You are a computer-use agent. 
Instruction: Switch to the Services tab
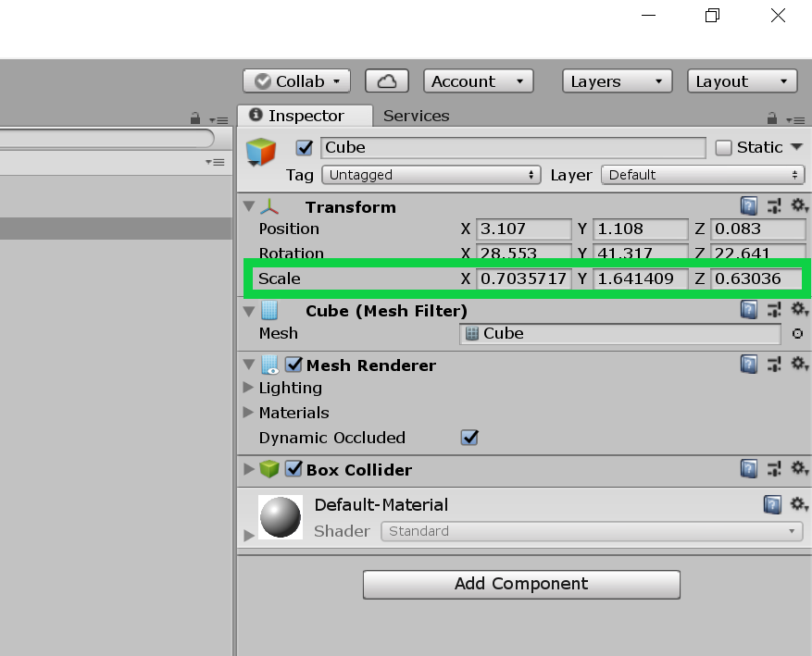tap(416, 116)
